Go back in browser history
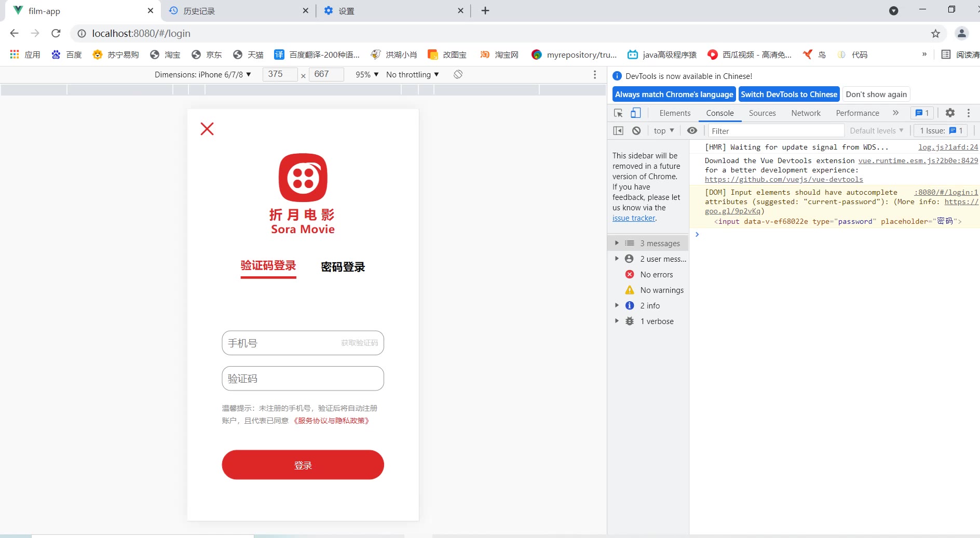Viewport: 980px width, 538px height. pyautogui.click(x=14, y=33)
